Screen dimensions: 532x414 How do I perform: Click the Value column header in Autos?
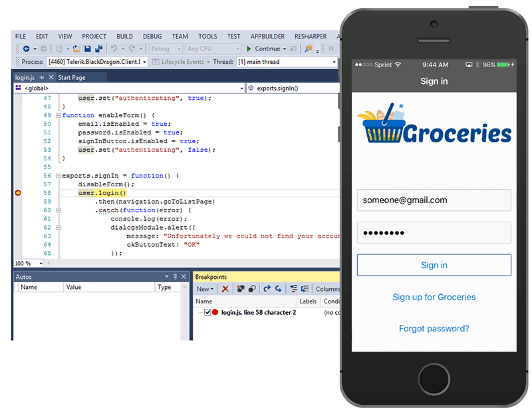click(x=109, y=288)
